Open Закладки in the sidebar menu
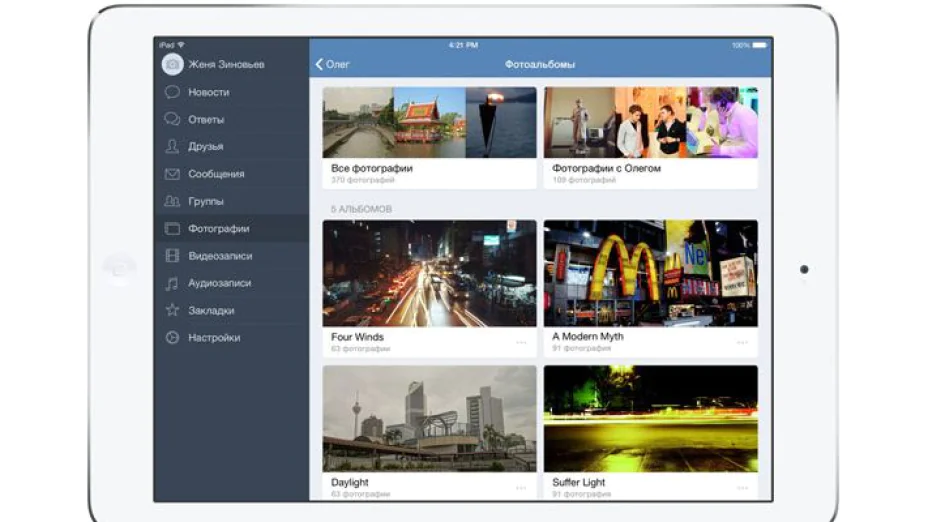The height and width of the screenshot is (522, 928). click(x=231, y=310)
